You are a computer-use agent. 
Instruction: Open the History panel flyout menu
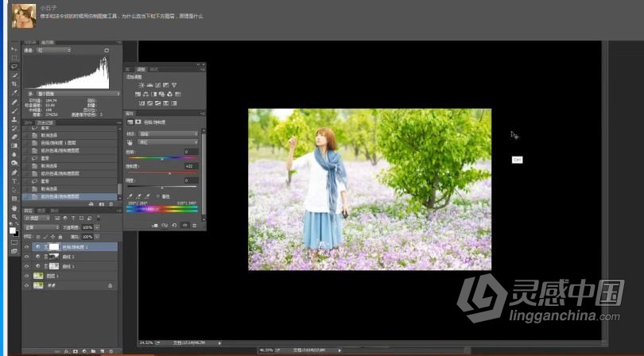point(119,123)
